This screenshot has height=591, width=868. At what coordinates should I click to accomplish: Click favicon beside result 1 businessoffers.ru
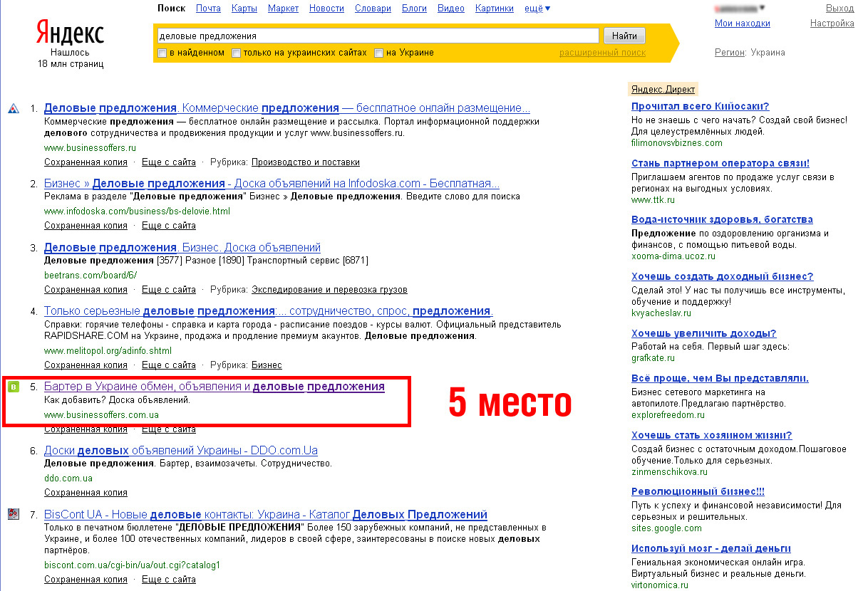pos(13,109)
